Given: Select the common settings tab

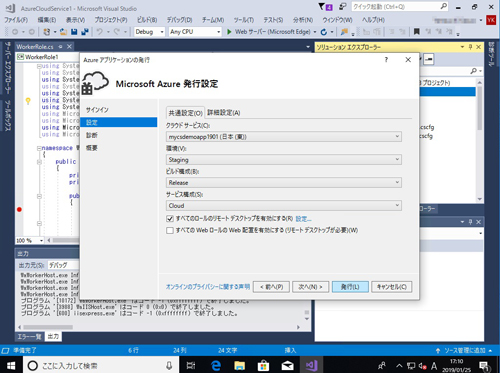Looking at the screenshot, I should (186, 113).
